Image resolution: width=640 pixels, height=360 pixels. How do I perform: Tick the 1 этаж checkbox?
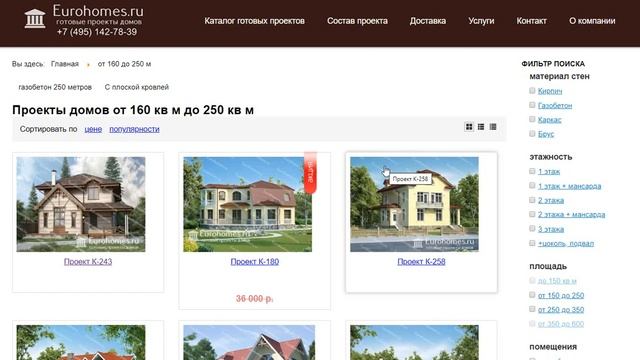532,171
